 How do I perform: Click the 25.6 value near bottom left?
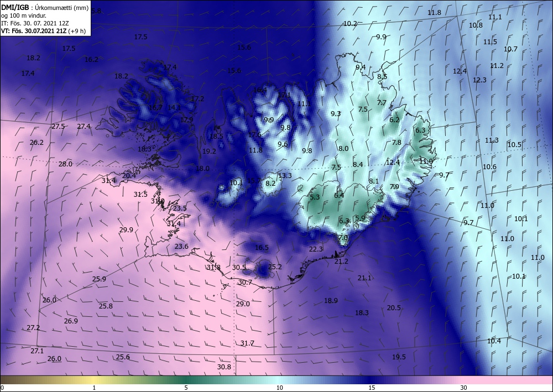point(123,357)
